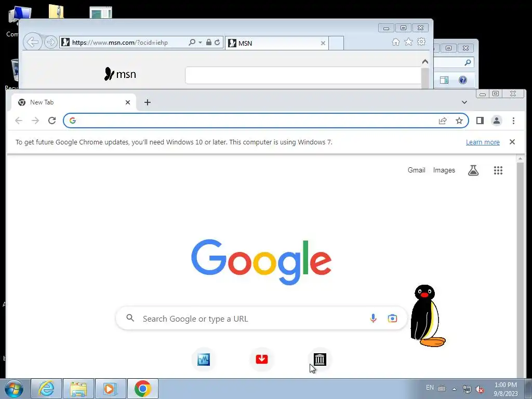Toggle the preview pane in the back window
The width and height of the screenshot is (532, 399).
tap(444, 79)
